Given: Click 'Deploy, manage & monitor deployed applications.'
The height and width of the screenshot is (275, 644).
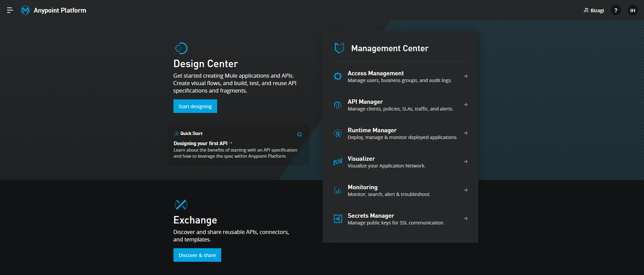Looking at the screenshot, I should pos(402,137).
